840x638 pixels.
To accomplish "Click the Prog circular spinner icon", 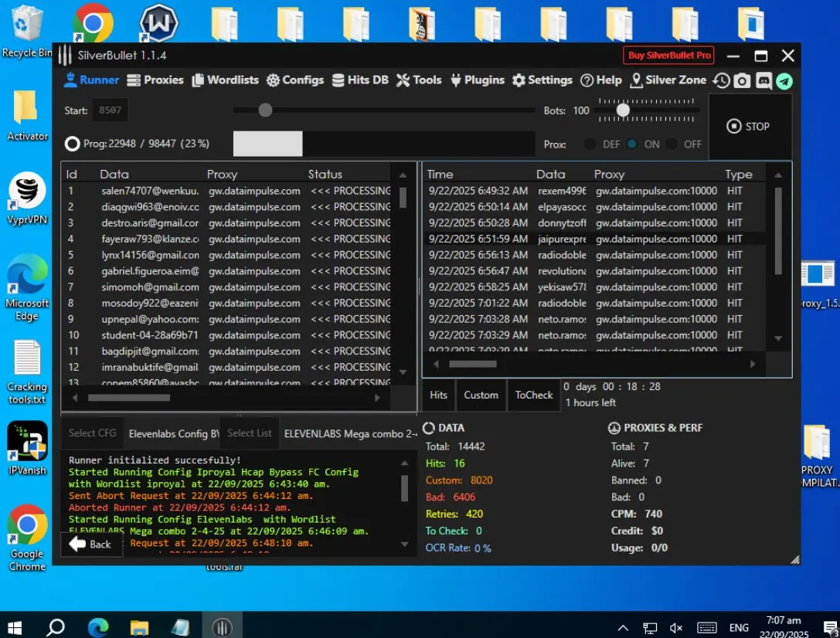I will click(x=73, y=144).
